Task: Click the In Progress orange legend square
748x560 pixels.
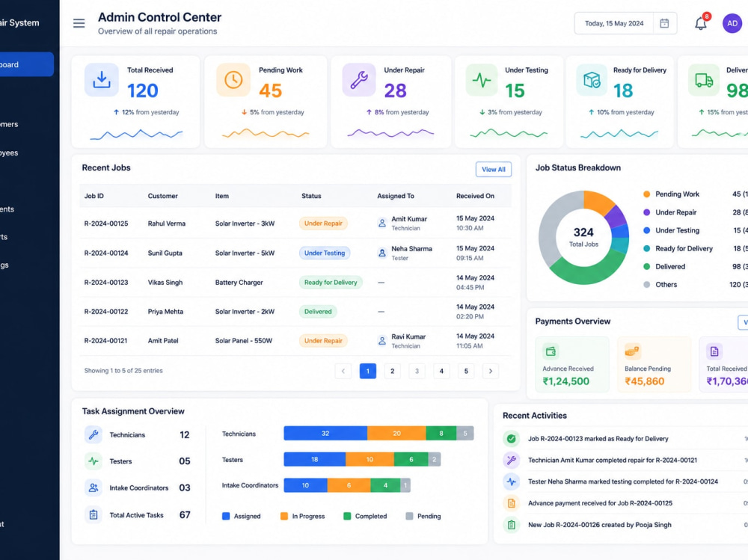Action: (x=283, y=516)
